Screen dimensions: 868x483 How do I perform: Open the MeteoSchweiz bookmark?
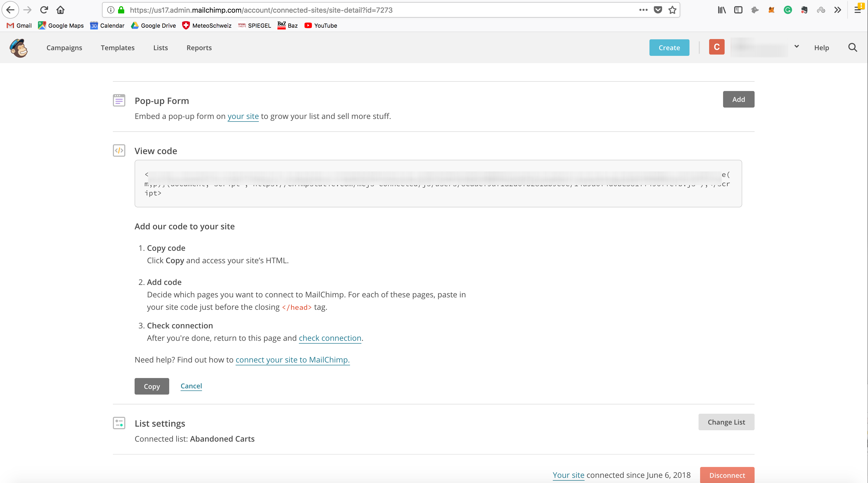pyautogui.click(x=207, y=25)
